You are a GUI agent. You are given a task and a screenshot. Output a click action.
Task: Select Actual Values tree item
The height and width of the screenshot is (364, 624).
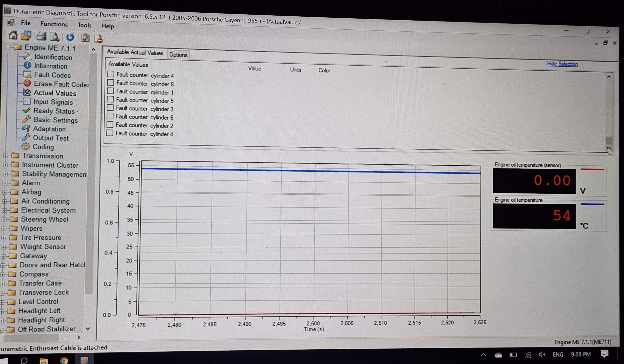[55, 93]
